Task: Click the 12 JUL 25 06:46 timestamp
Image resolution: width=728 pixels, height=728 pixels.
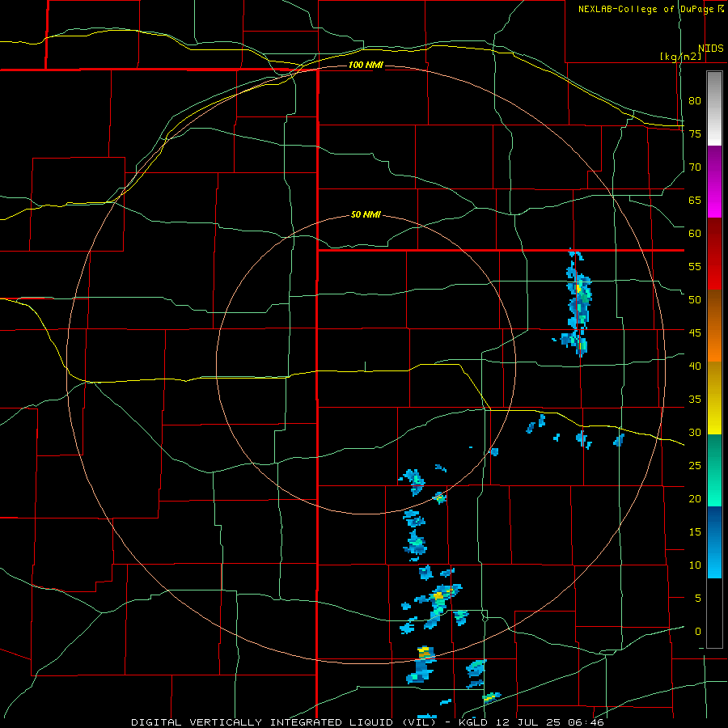Action: pos(550,722)
